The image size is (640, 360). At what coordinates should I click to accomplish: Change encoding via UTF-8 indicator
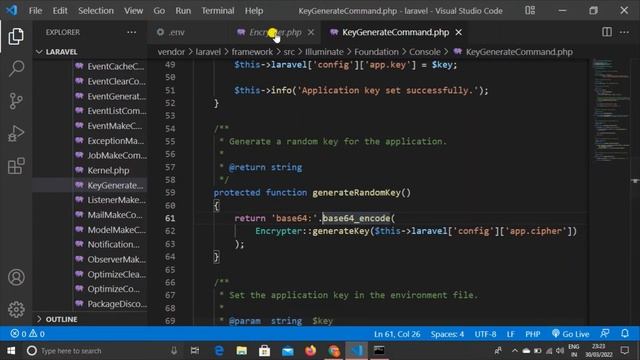click(x=485, y=334)
